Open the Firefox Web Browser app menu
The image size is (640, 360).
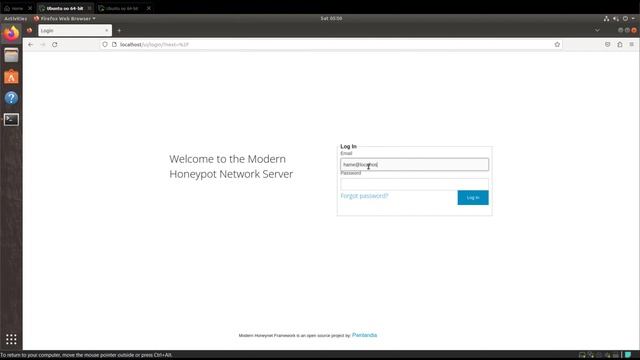(x=65, y=18)
